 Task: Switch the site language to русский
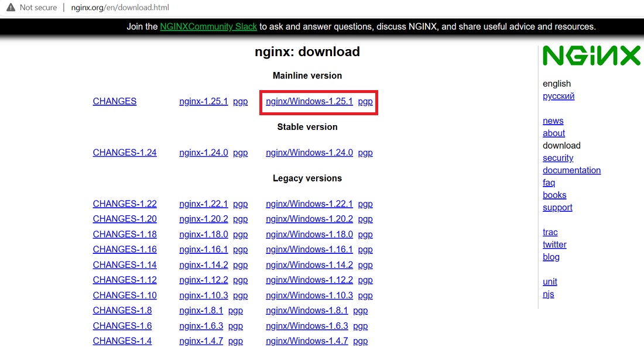[558, 96]
